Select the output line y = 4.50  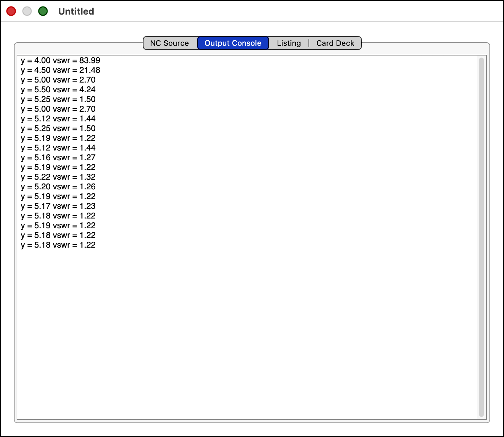point(60,70)
